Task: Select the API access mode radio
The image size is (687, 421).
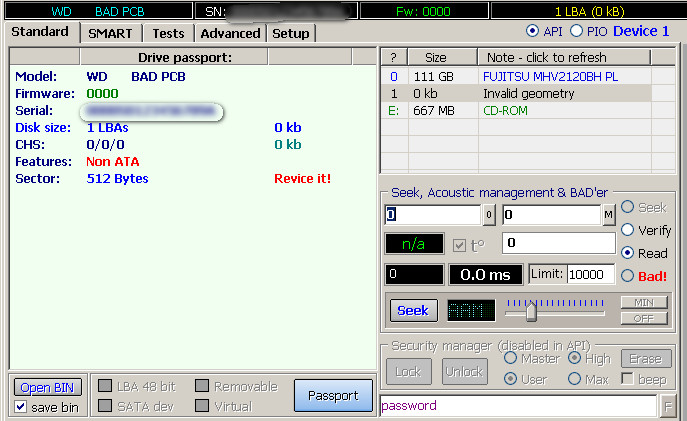Action: (x=532, y=31)
